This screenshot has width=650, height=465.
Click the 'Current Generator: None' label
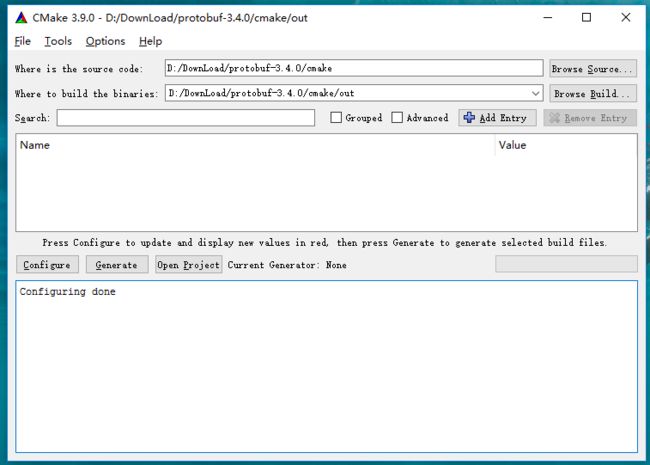tap(287, 265)
